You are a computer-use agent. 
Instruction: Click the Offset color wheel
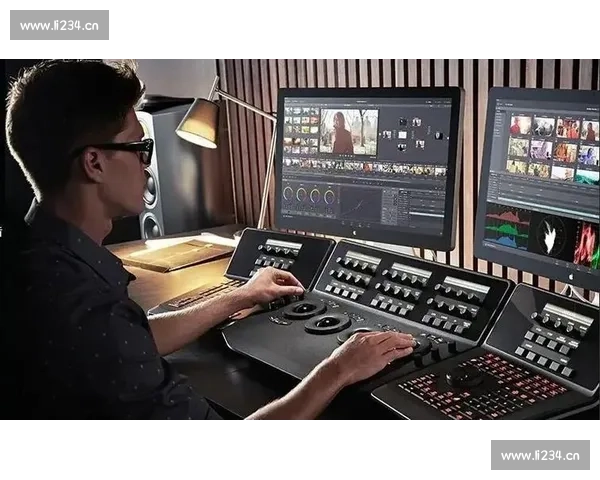click(331, 197)
